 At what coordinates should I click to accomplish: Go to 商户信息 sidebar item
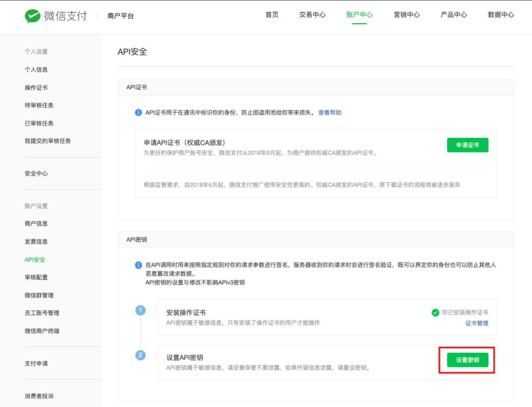(36, 224)
